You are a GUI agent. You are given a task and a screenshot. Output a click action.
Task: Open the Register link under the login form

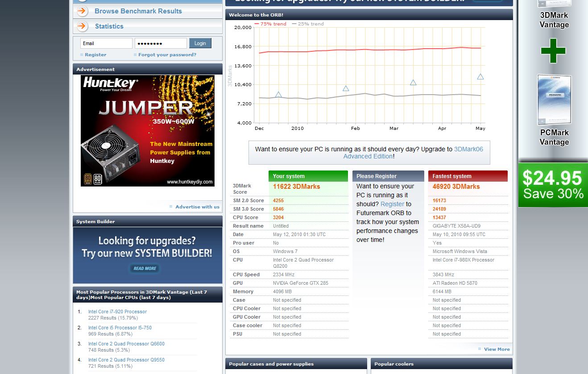(x=95, y=55)
